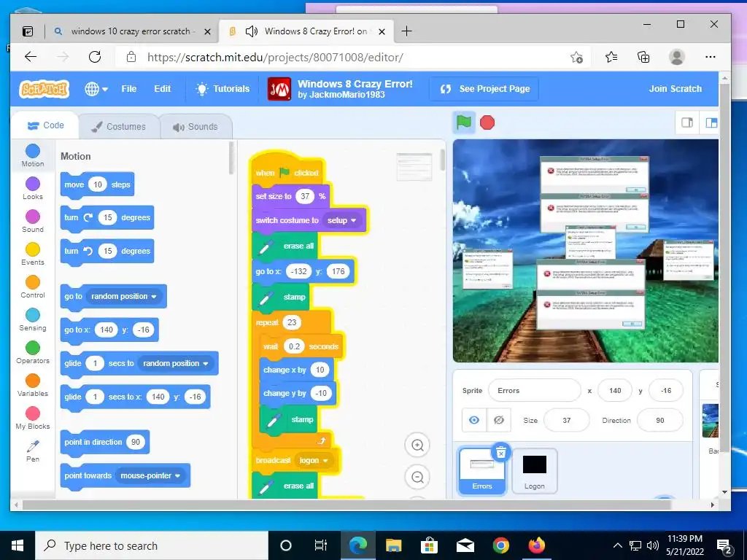Screen dimensions: 747x560
Task: Open point towards mouse-pointer dropdown
Action: (x=150, y=475)
